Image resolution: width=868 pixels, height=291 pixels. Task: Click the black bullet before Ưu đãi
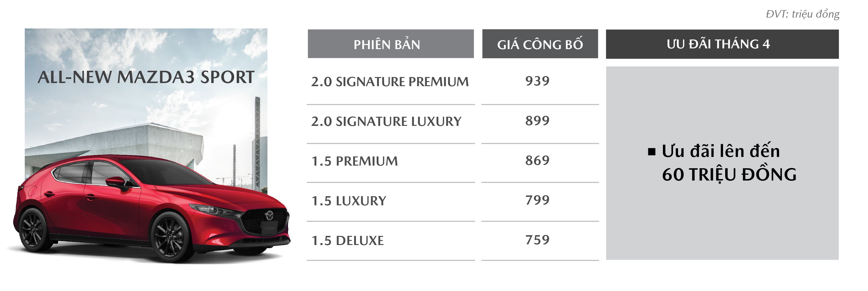tap(652, 152)
